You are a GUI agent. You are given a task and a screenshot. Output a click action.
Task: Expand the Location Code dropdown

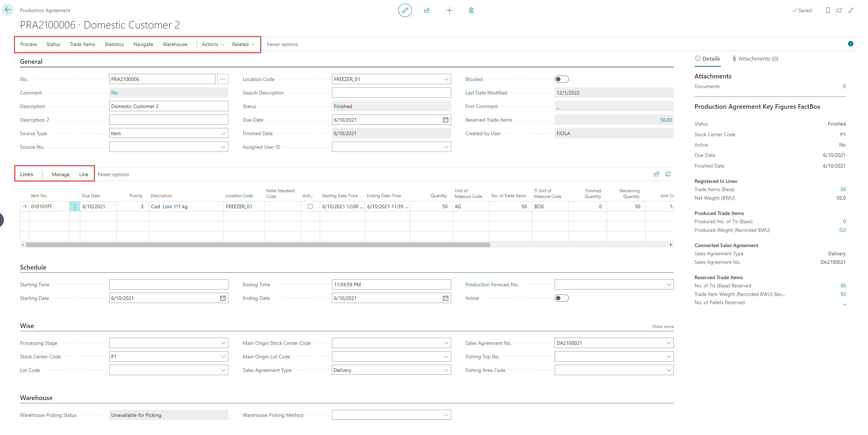446,79
